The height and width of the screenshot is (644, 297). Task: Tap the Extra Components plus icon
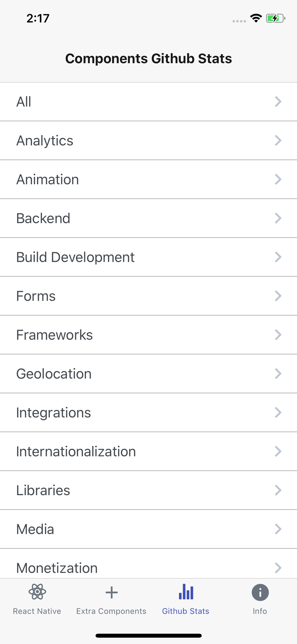click(111, 592)
